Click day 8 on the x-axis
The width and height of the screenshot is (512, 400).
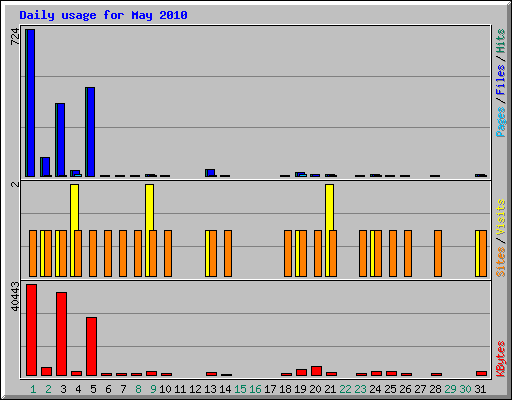(138, 389)
